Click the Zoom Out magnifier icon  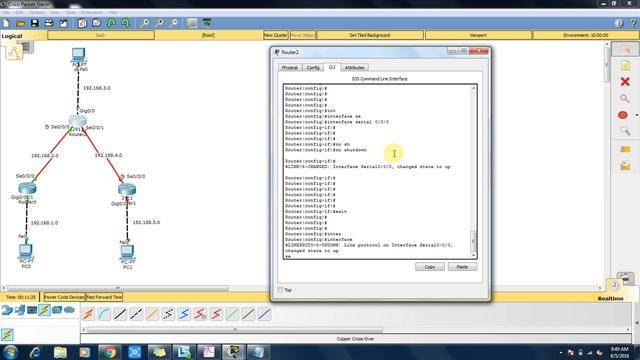[173, 23]
